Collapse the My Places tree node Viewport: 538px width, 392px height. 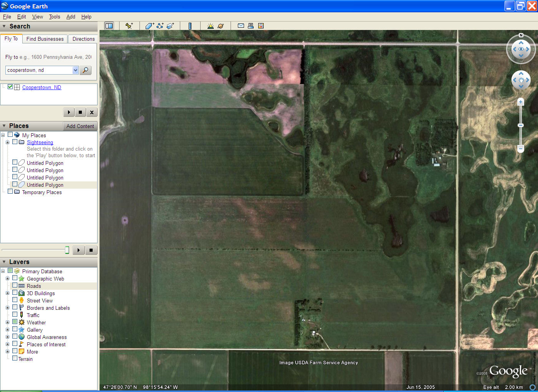[x=3, y=135]
